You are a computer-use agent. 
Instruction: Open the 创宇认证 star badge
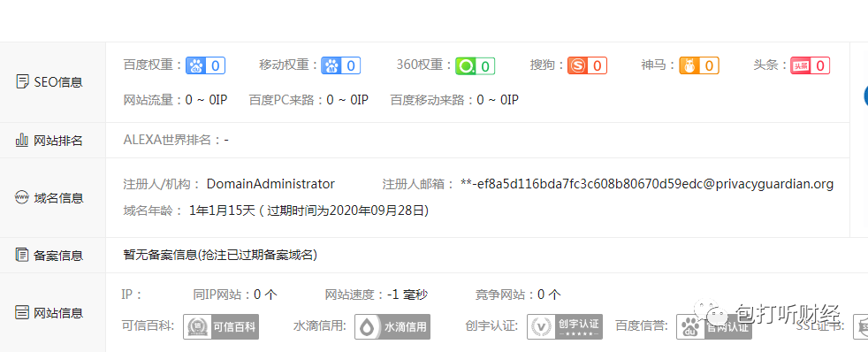pos(565,326)
